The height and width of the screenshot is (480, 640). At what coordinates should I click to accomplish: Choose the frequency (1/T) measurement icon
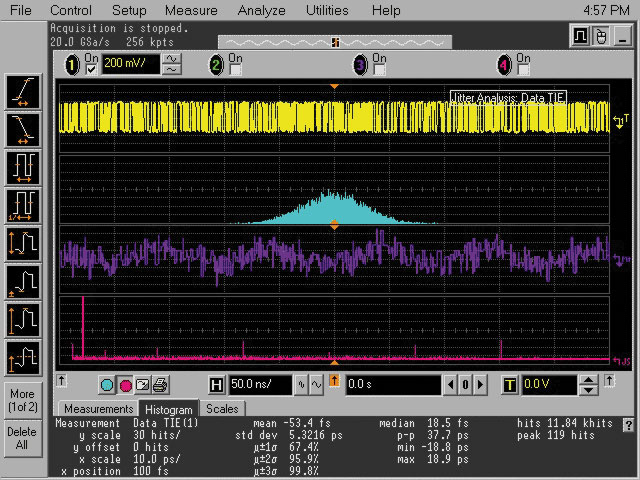point(23,206)
